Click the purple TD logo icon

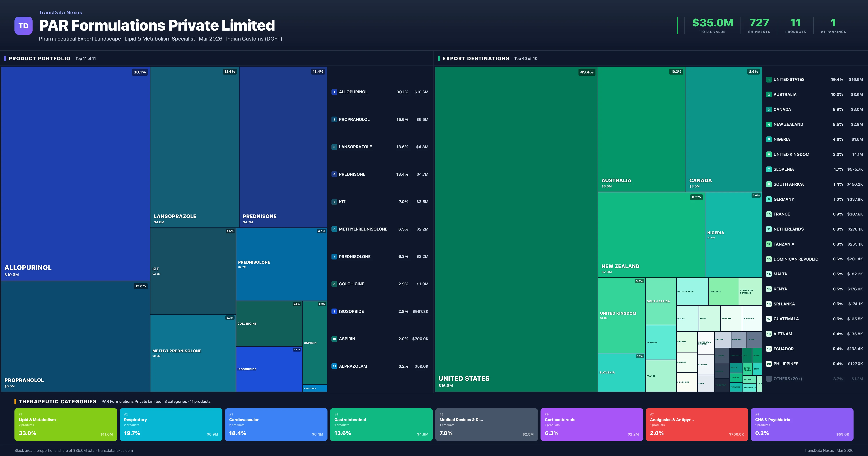pyautogui.click(x=23, y=26)
